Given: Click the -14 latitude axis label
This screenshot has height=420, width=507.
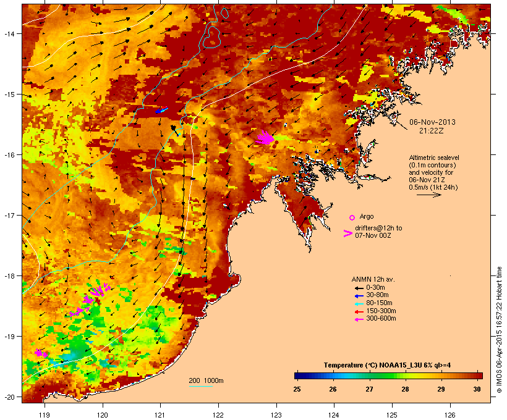Looking at the screenshot, I should (9, 33).
